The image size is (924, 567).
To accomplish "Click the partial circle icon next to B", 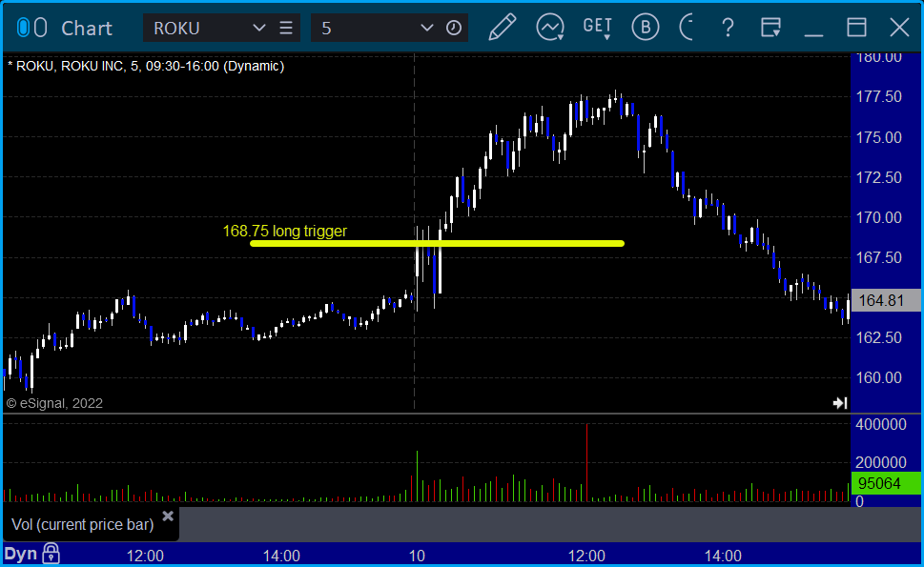I will point(687,28).
